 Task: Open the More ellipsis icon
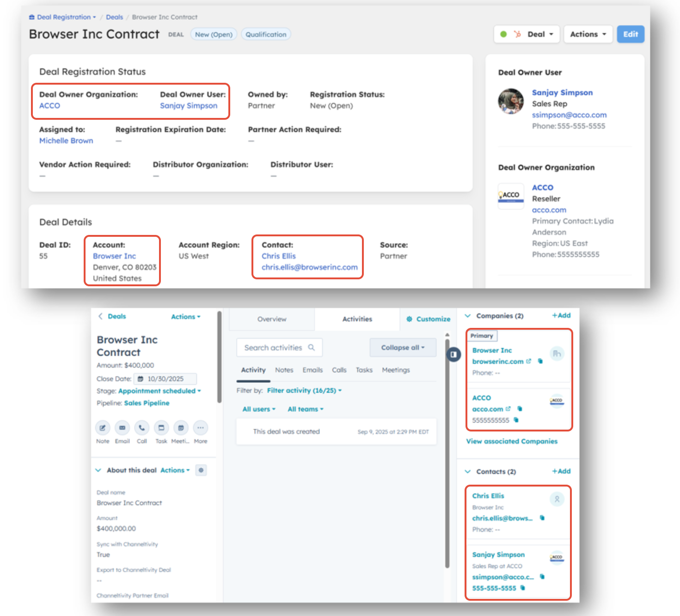(201, 428)
